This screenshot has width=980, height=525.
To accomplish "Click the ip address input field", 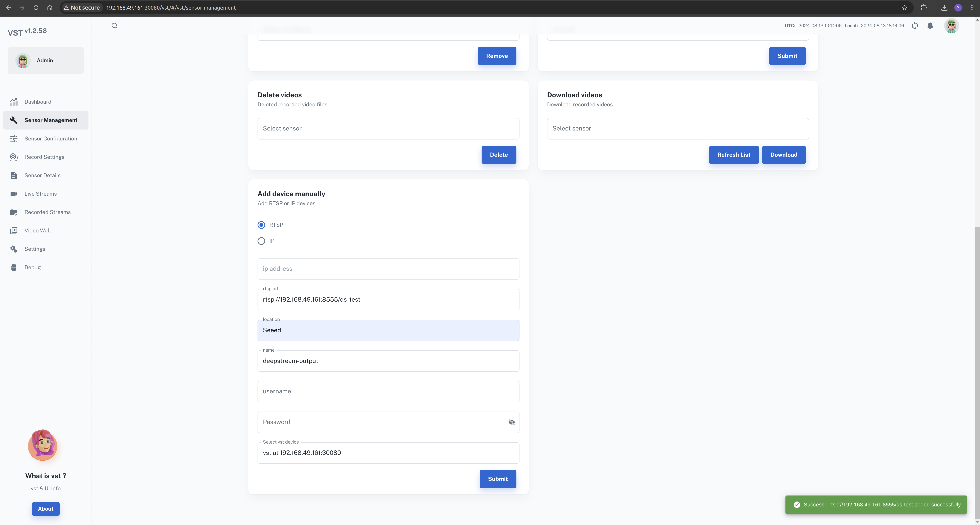I will coord(389,269).
